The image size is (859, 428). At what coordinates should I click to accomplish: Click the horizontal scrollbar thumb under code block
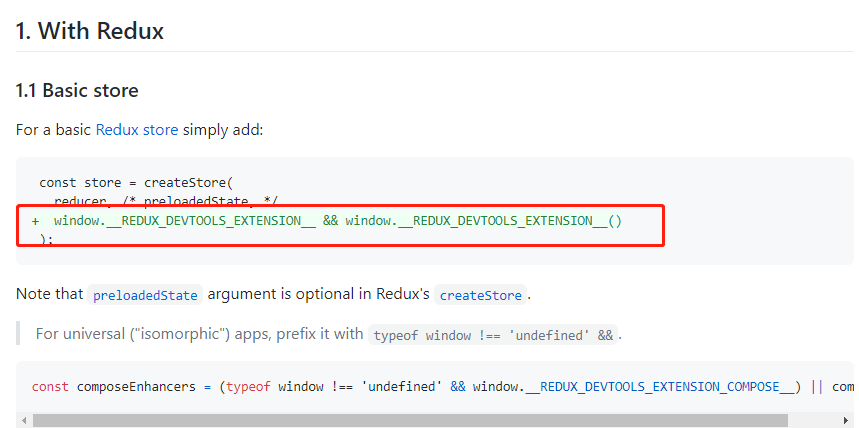[x=410, y=420]
